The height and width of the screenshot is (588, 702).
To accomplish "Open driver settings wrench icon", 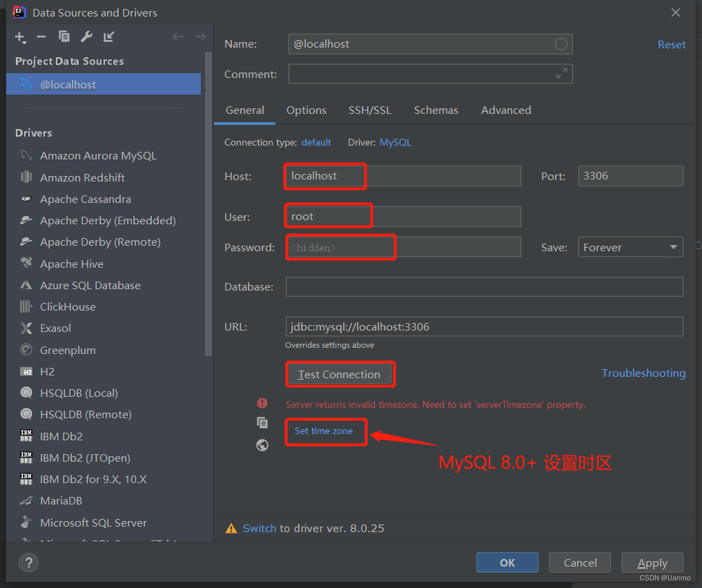I will point(86,37).
